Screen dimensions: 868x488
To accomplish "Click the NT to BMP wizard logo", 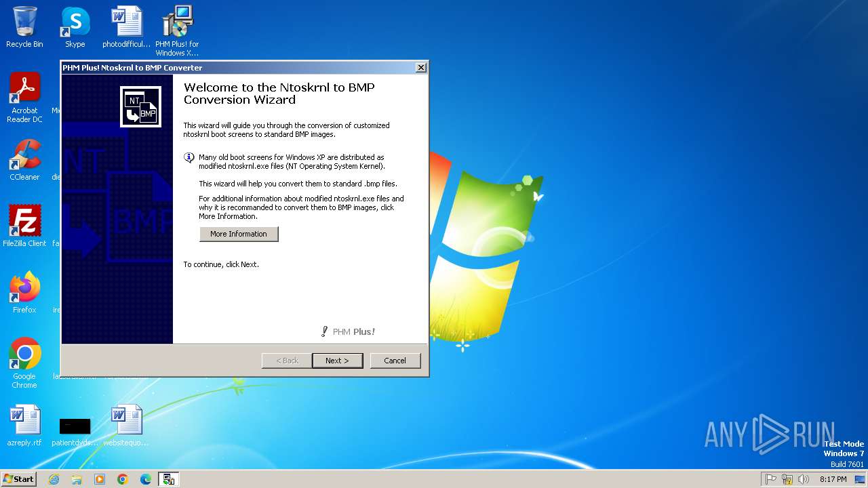I will pos(140,106).
